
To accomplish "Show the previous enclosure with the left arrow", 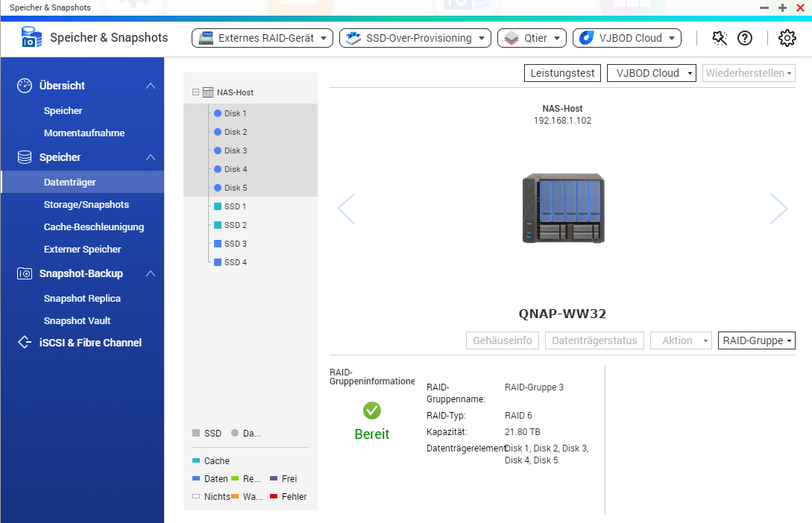I will pos(346,209).
